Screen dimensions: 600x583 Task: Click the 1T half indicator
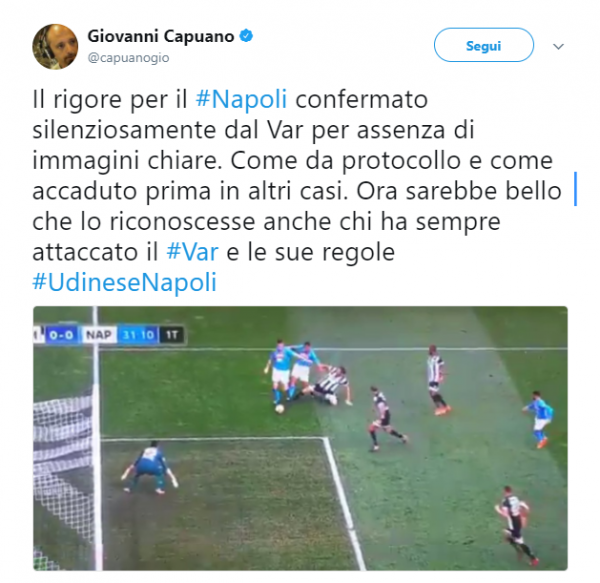[x=171, y=335]
